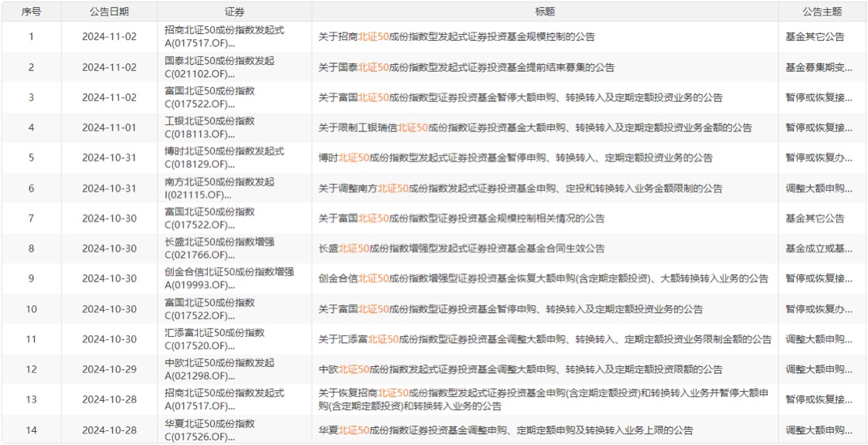
Task: Select security 汇添富北证50 C(017520.OF)
Action: [x=214, y=339]
